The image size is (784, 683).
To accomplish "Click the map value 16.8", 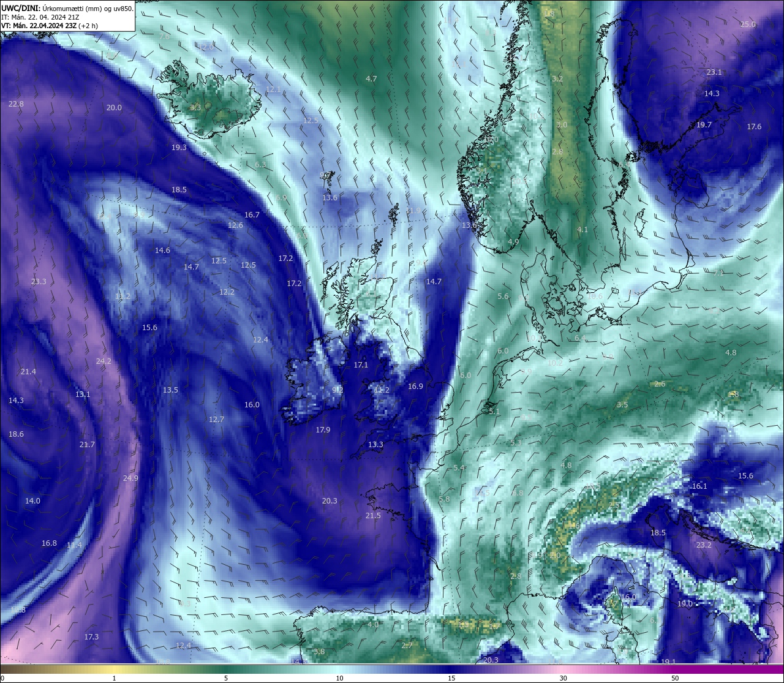I will pyautogui.click(x=49, y=543).
